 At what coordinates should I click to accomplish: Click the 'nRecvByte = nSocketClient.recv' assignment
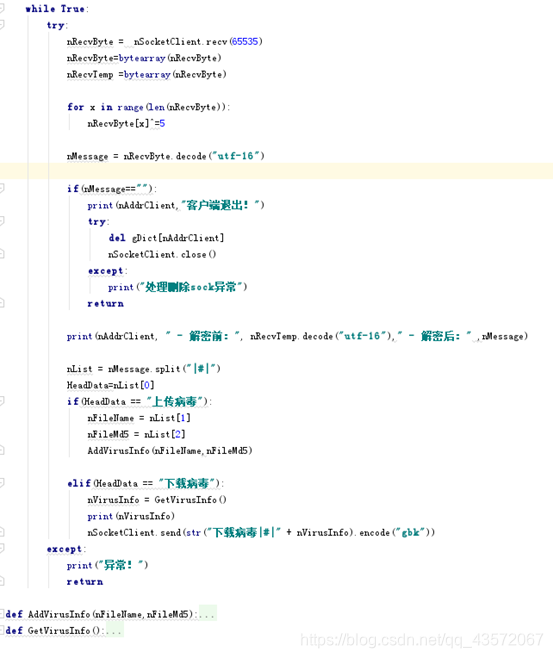164,42
